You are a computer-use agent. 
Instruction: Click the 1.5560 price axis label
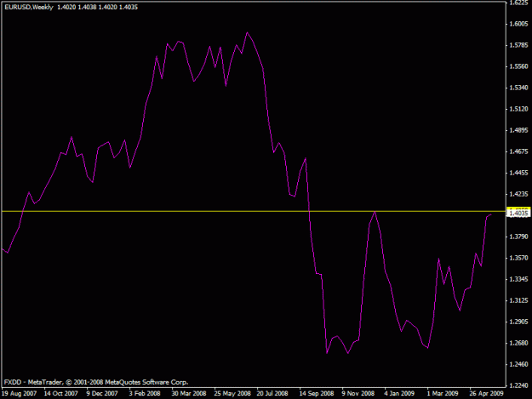[518, 66]
